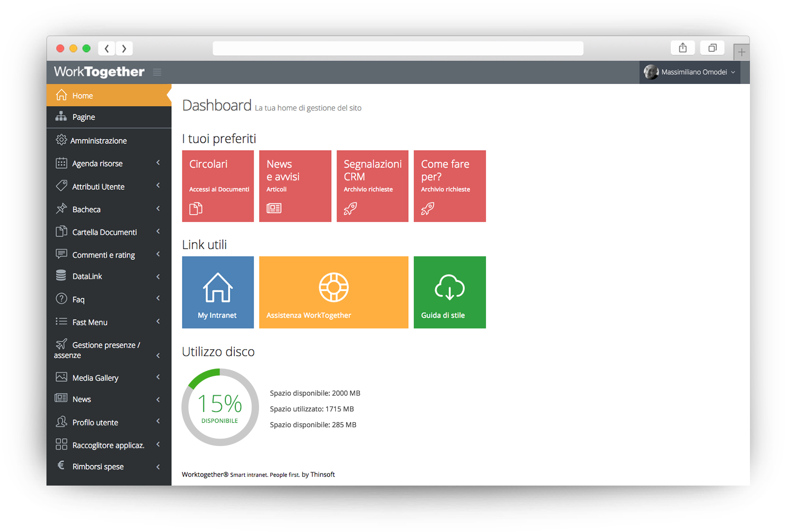Screen dimensions: 788x532
Task: Click the 15% disk usage gauge
Action: coord(220,407)
